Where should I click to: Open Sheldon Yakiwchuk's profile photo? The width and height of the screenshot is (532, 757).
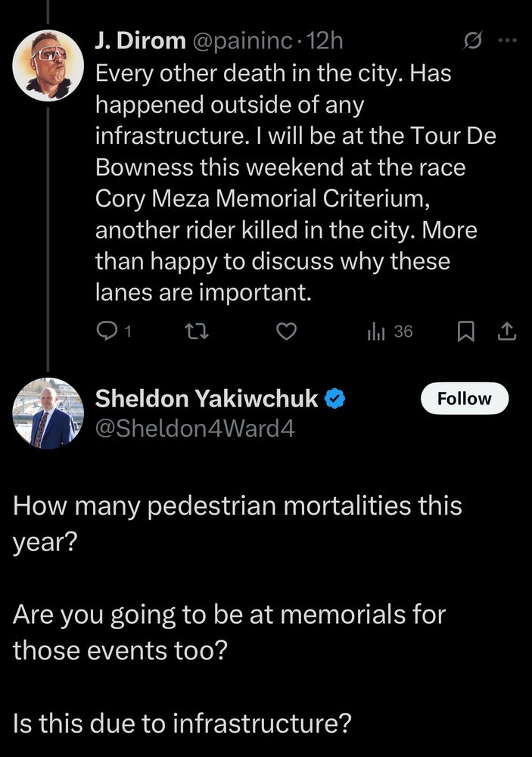click(48, 414)
